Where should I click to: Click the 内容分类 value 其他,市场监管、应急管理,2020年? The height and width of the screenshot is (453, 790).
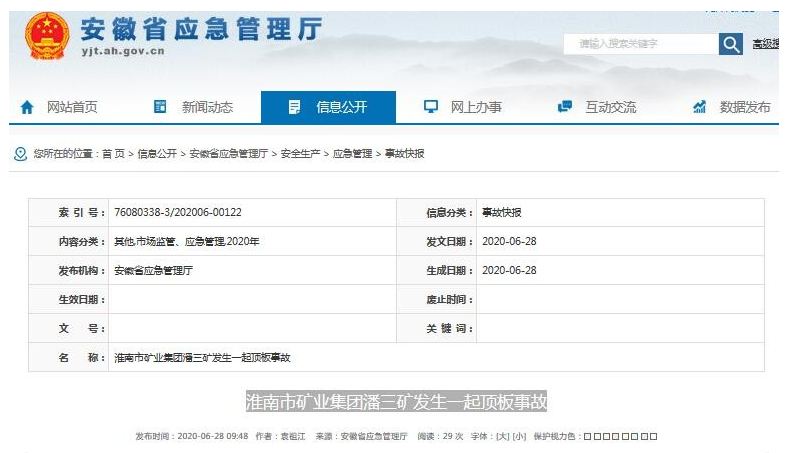pyautogui.click(x=186, y=242)
